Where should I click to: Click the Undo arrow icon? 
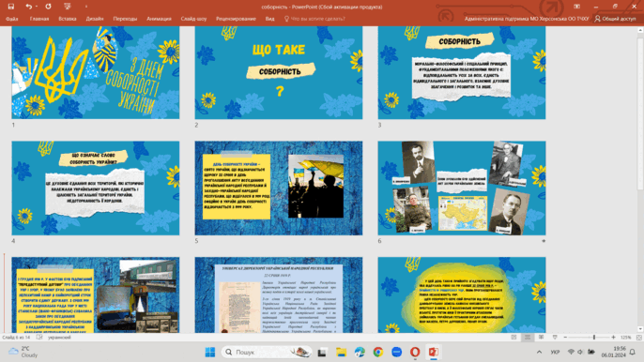pyautogui.click(x=28, y=7)
